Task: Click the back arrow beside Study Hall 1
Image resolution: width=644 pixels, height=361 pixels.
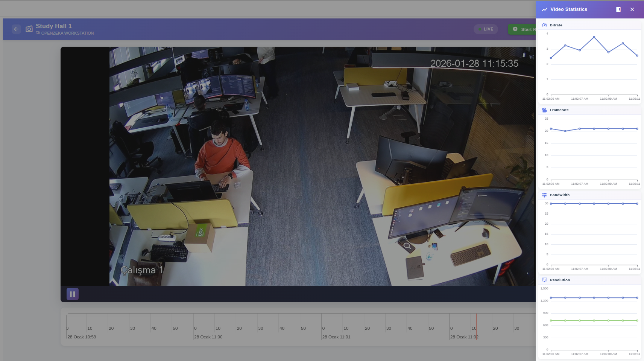Action: [16, 29]
